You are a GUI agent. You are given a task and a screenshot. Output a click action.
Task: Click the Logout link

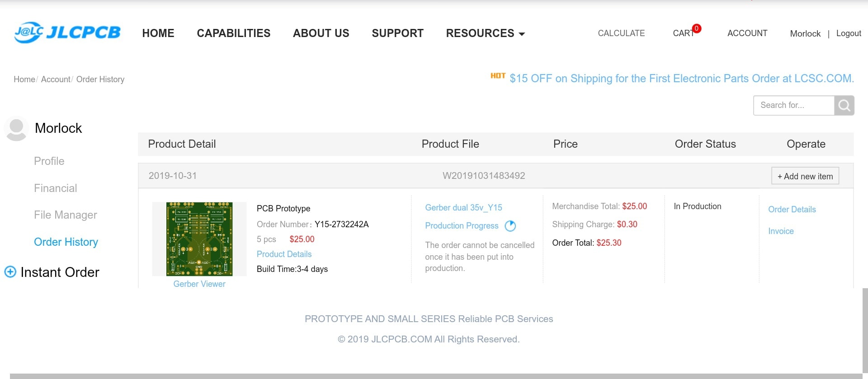click(848, 33)
